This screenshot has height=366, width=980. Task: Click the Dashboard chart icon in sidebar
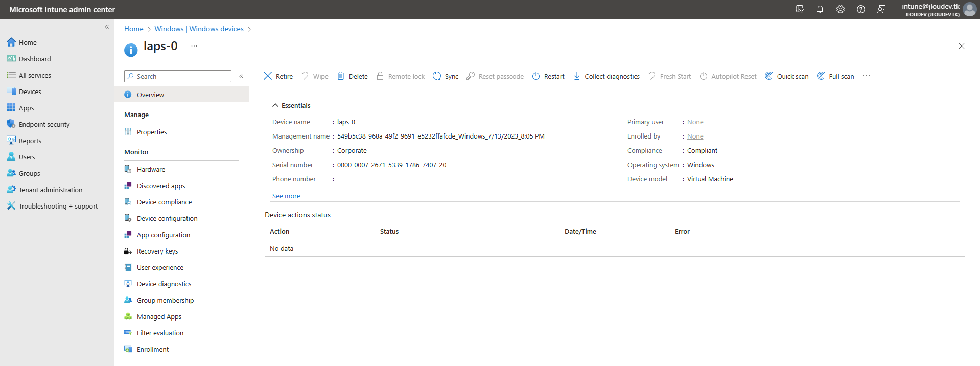click(x=11, y=58)
